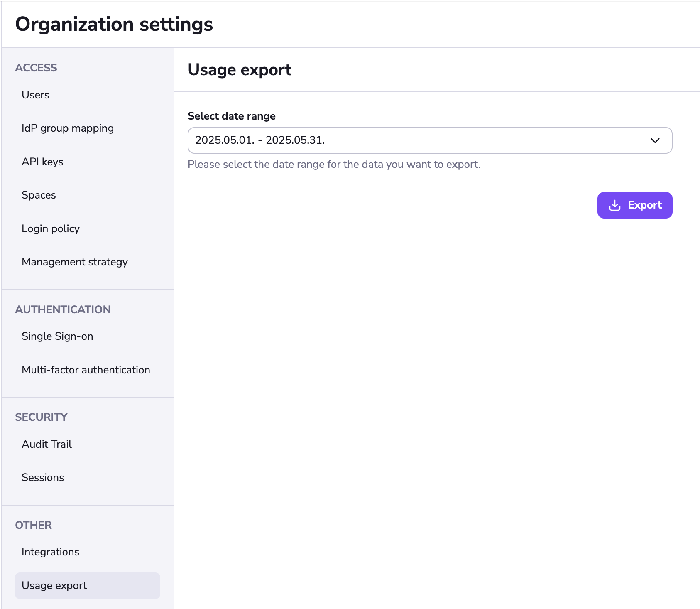This screenshot has height=609, width=700.
Task: Click the download icon on Export button
Action: [x=614, y=205]
